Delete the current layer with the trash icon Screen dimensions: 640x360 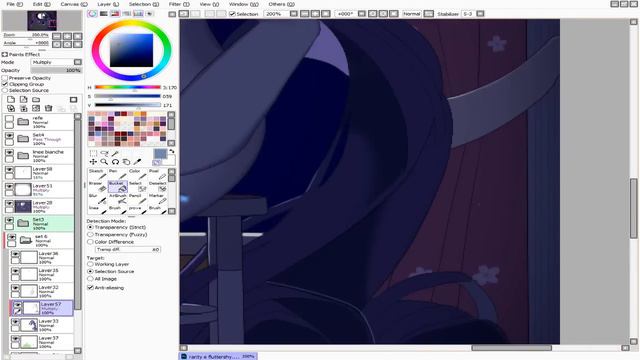pos(49,108)
